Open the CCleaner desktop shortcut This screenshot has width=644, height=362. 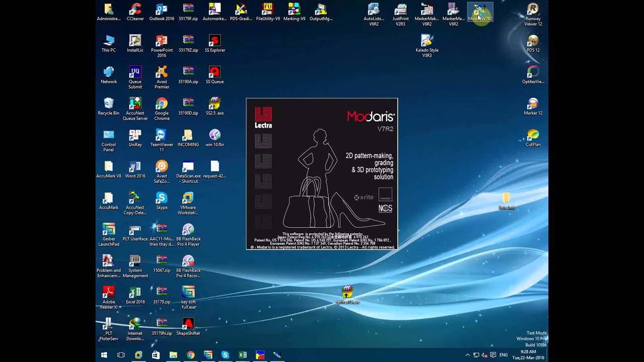tap(135, 12)
